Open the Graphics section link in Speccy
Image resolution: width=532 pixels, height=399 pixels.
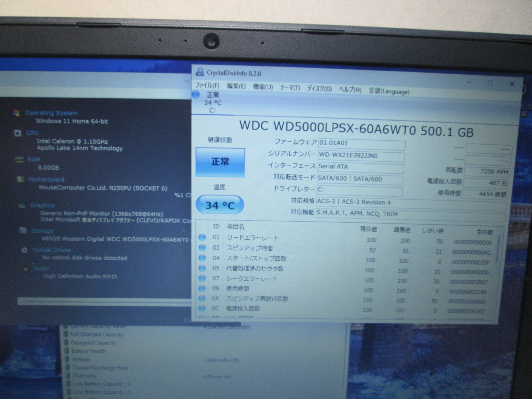[42, 205]
